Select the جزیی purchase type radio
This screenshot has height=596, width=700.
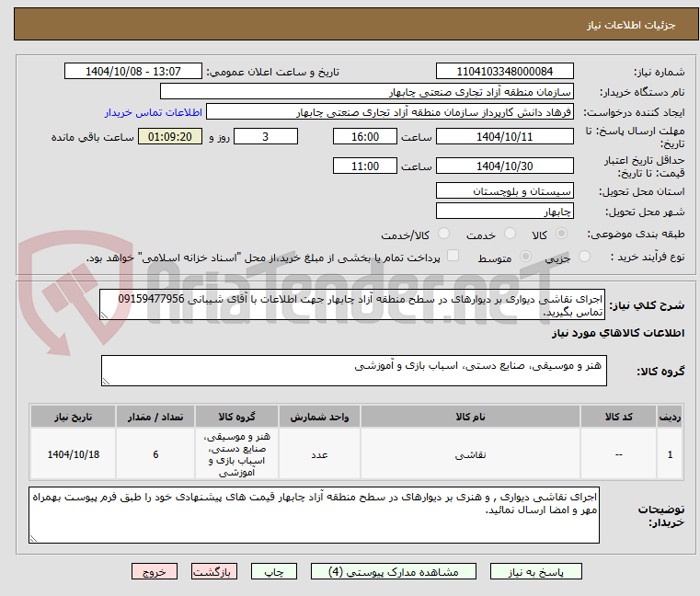tap(584, 257)
